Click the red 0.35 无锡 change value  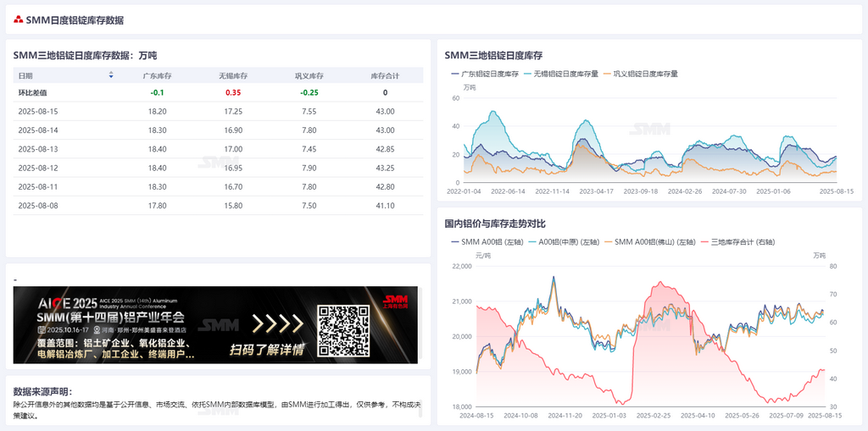pos(233,92)
